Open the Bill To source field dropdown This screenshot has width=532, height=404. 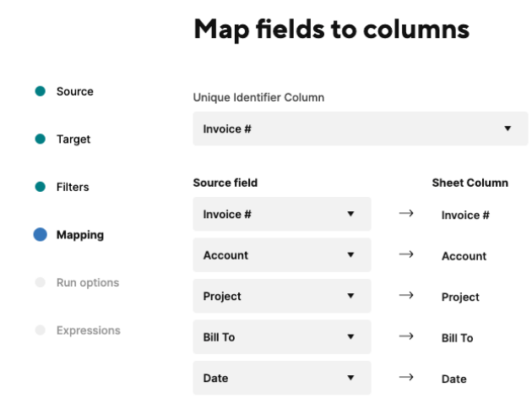point(350,337)
